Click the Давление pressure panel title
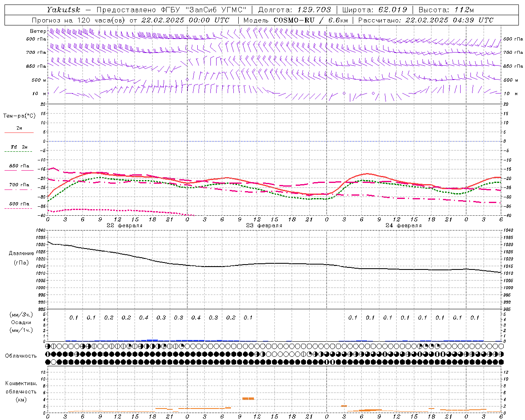The image size is (525, 420). coord(21,253)
